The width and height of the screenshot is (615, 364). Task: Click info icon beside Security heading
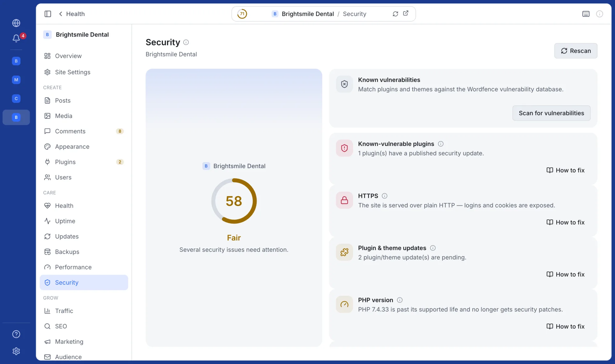(x=186, y=42)
